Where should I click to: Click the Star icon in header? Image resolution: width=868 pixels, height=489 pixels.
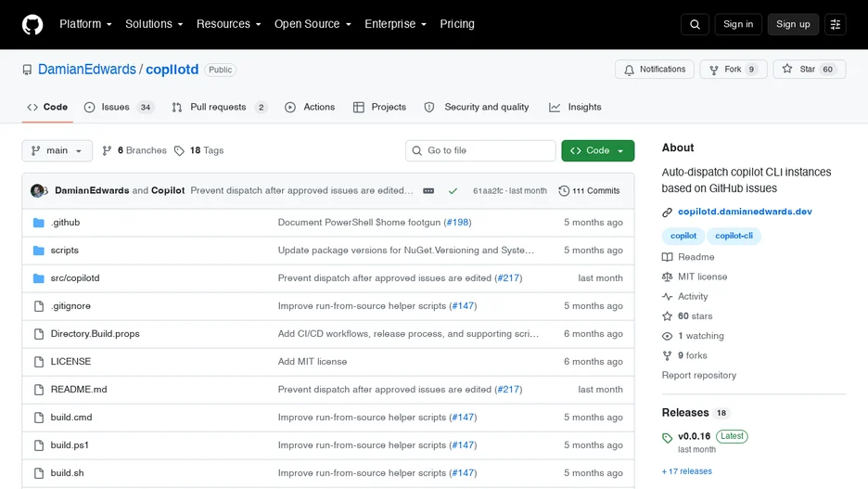coord(787,70)
